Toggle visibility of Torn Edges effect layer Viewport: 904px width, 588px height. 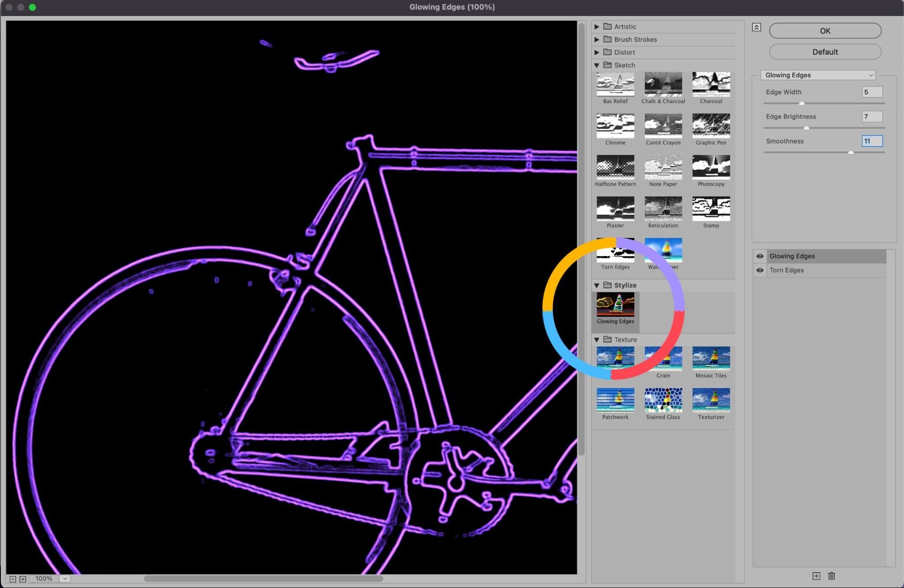760,270
